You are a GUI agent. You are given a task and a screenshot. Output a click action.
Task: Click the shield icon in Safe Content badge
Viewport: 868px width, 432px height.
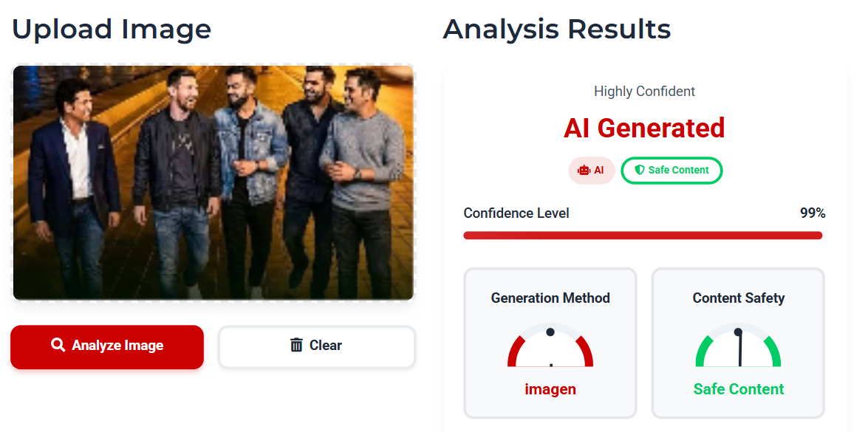point(639,170)
